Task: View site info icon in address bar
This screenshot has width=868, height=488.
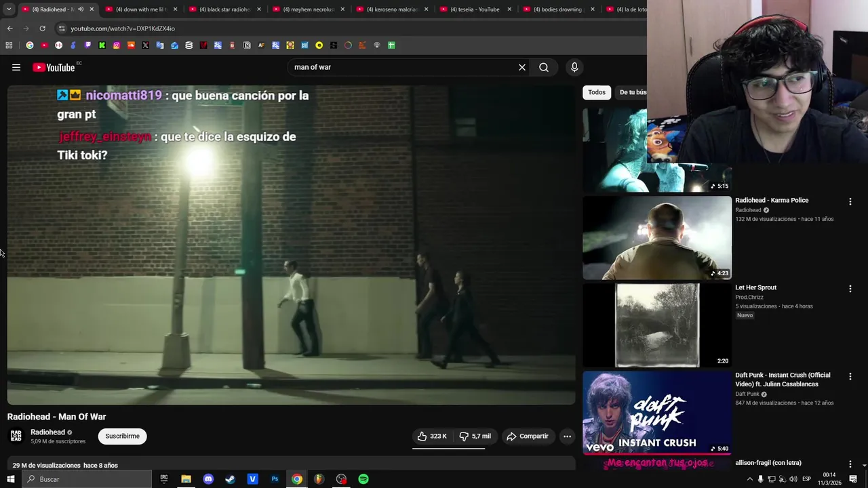Action: (x=62, y=28)
